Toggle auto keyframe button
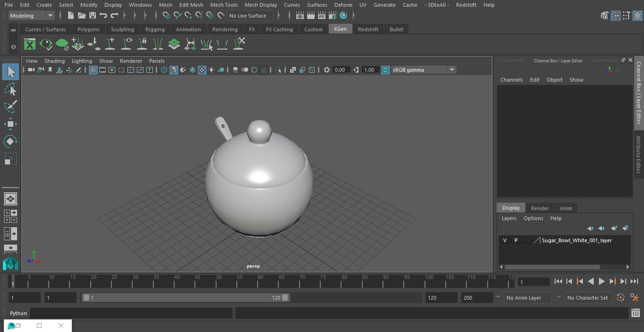Screen dimensions: 644x332 [621, 297]
